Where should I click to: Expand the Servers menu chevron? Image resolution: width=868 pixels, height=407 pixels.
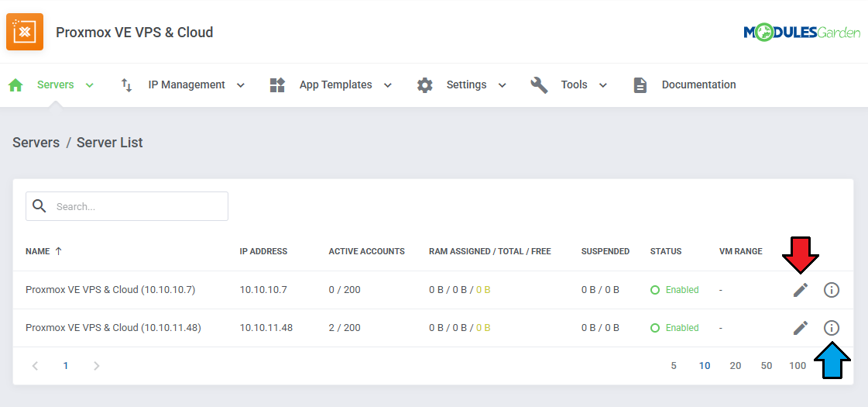90,85
